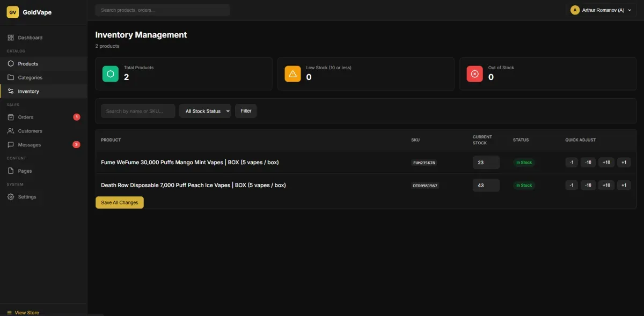
Task: Expand the All Stock Status dropdown
Action: (205, 111)
